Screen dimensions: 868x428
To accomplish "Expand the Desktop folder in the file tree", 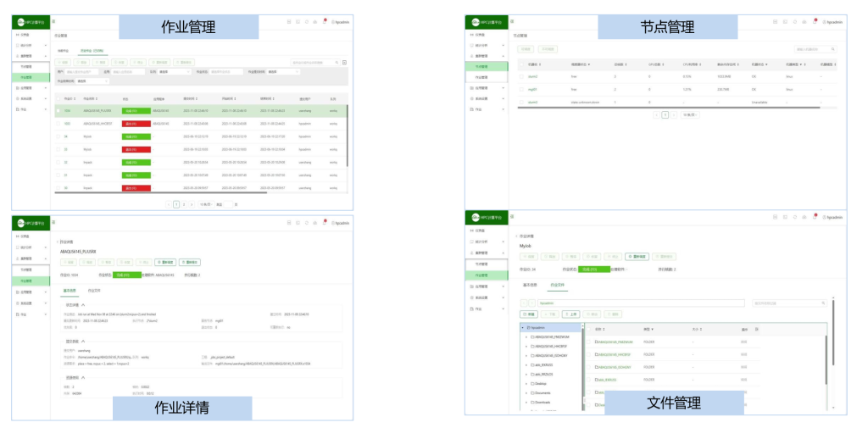I will tap(526, 383).
